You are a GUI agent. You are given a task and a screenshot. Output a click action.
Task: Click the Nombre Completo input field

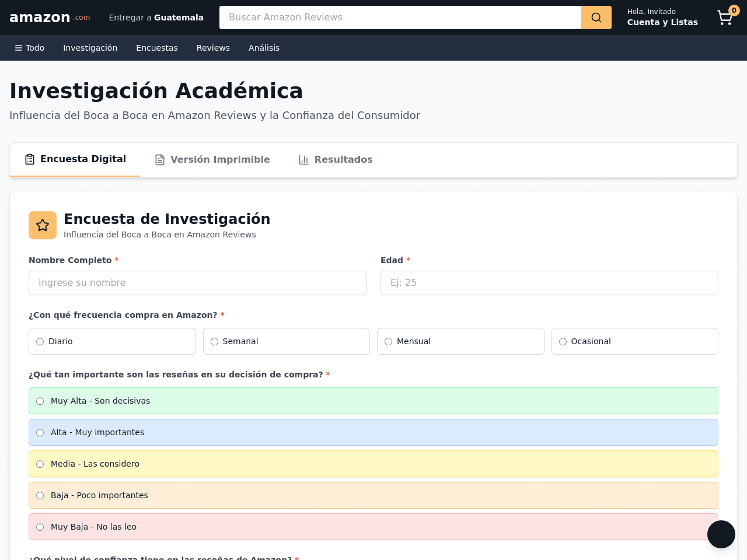point(197,283)
